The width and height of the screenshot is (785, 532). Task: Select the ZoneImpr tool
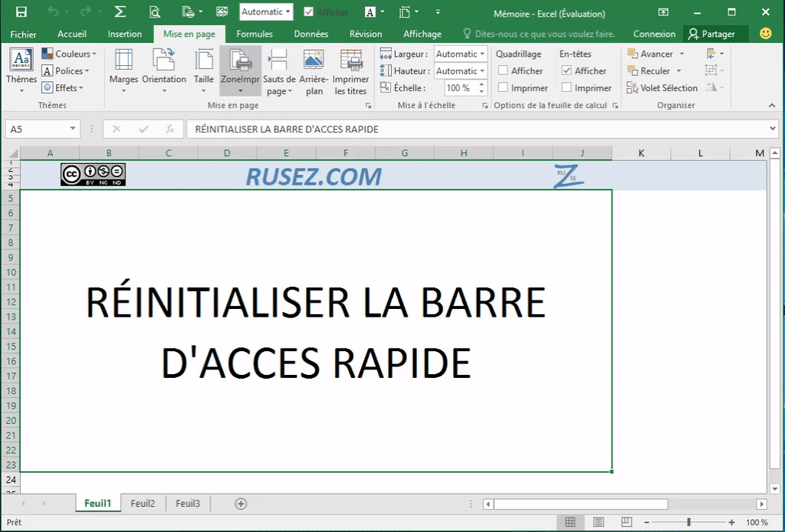240,71
